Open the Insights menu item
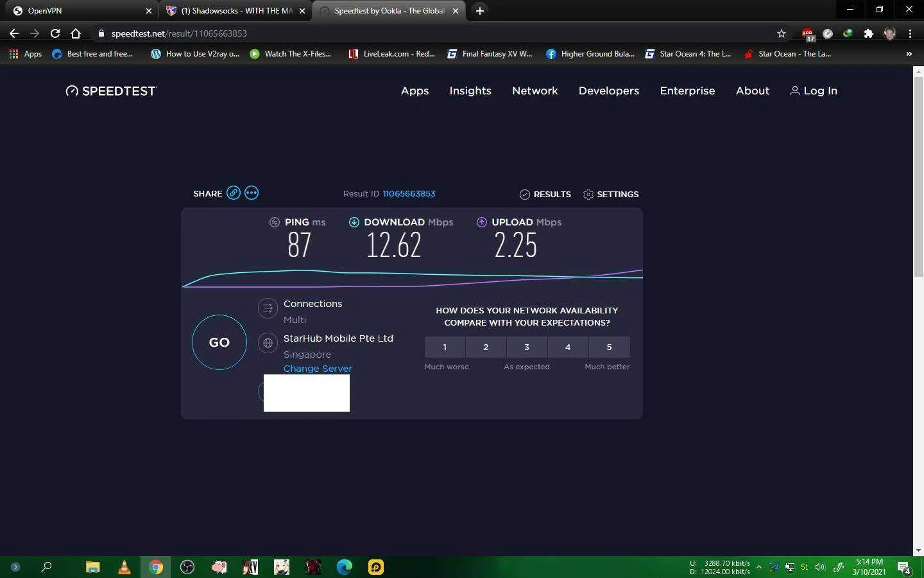 click(470, 91)
